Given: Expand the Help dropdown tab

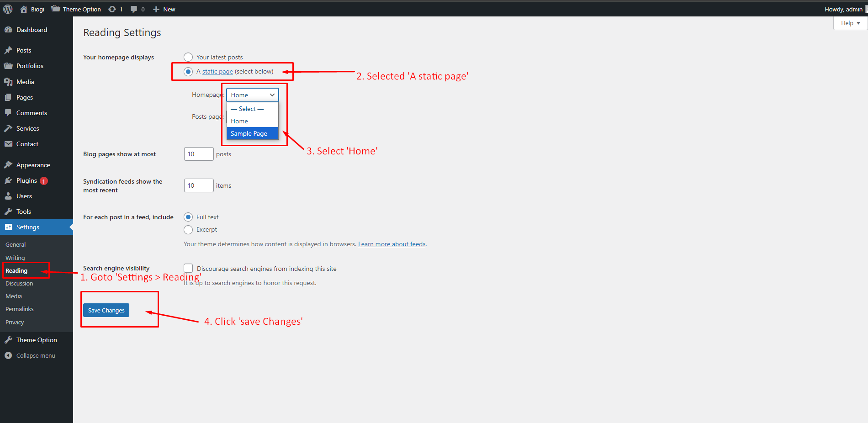Looking at the screenshot, I should click(x=850, y=23).
